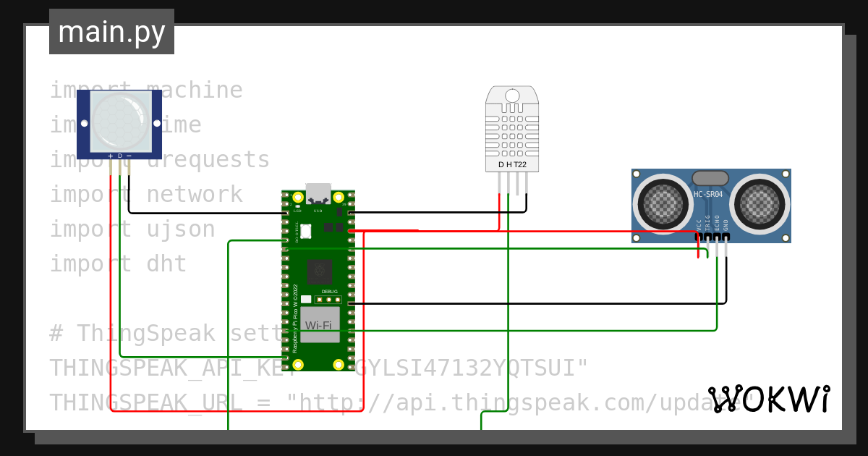Click the HC-SR04 VCC pin
This screenshot has height=456, width=868.
(x=699, y=237)
